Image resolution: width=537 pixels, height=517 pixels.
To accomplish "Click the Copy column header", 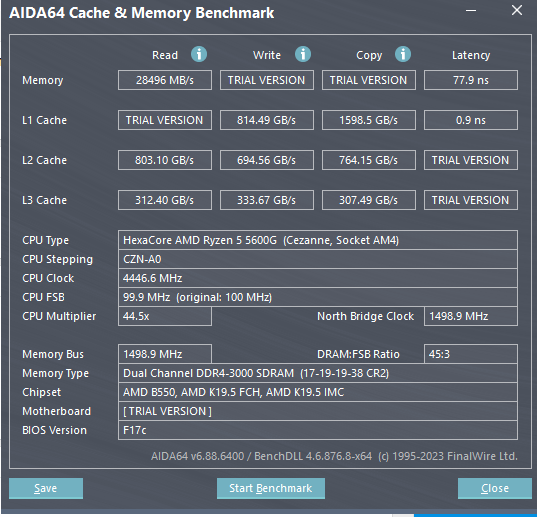I will [369, 55].
